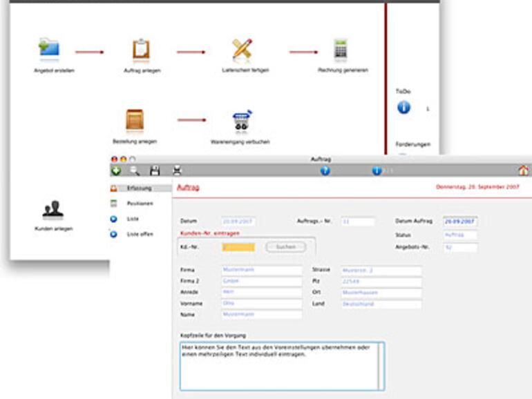Click the Bestellung anlegen label
532x399 pixels.
click(135, 142)
